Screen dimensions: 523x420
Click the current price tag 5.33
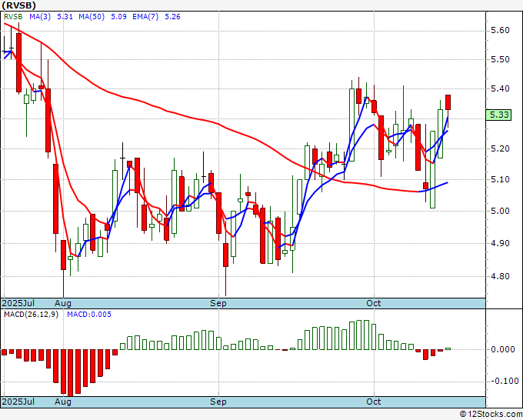click(x=498, y=115)
